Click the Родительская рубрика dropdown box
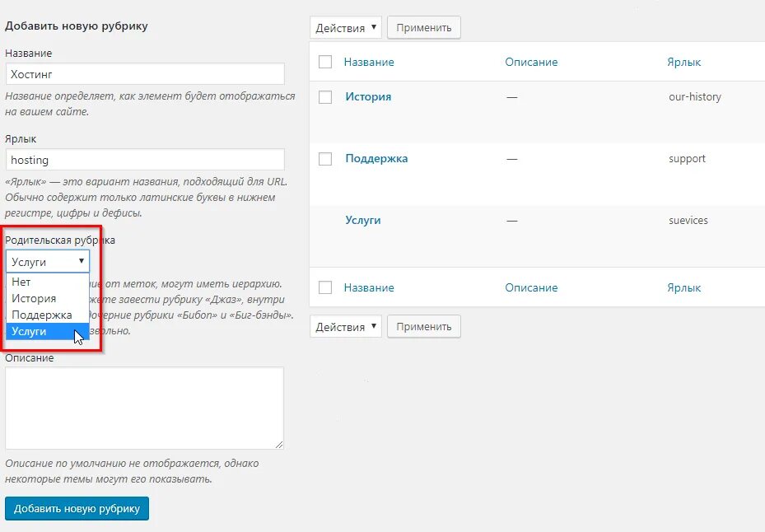765x532 pixels. click(x=48, y=262)
